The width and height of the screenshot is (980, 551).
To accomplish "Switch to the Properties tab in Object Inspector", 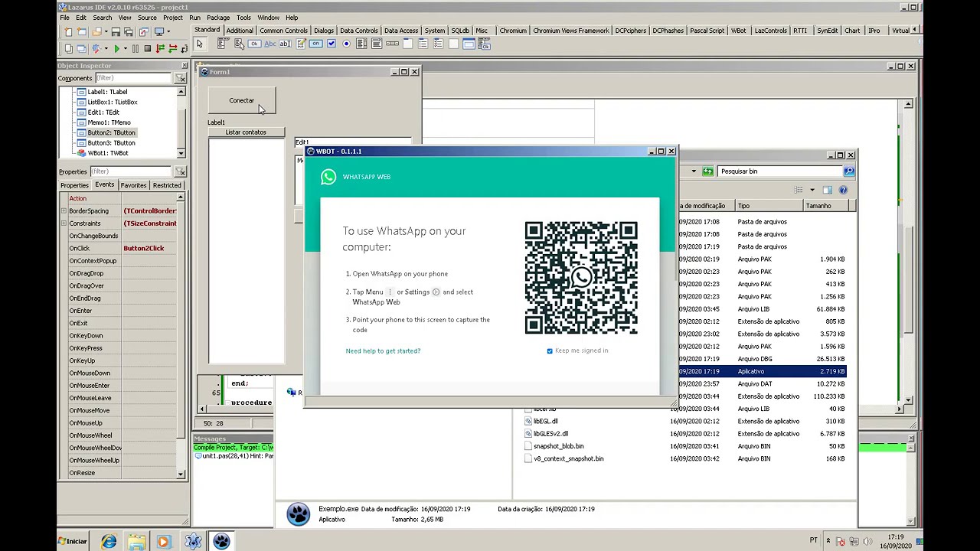I will 74,185.
